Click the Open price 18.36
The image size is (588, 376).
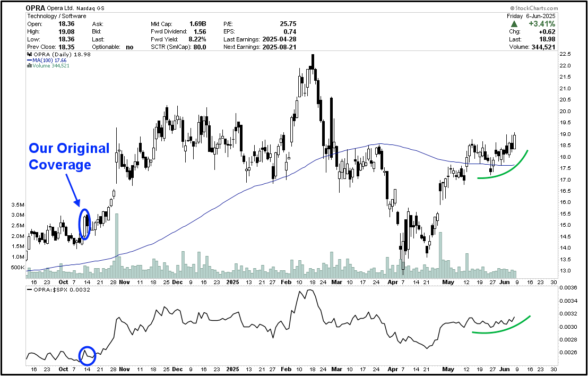(x=67, y=24)
